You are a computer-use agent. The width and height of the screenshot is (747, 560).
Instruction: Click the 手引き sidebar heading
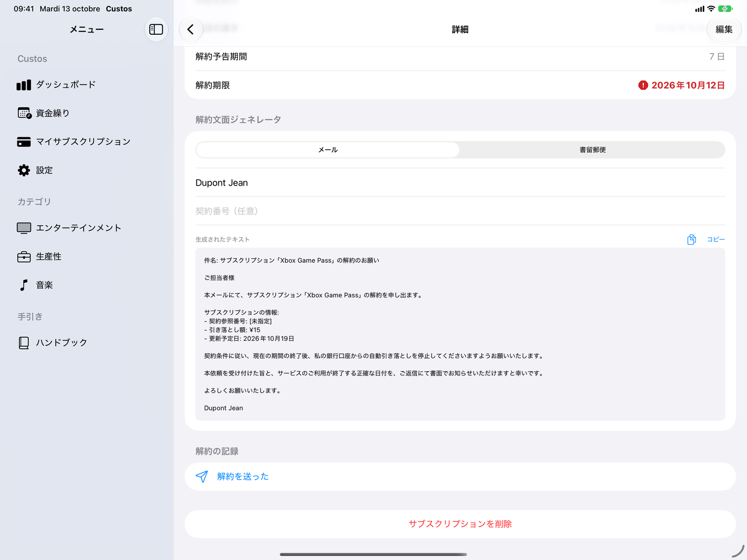[30, 316]
